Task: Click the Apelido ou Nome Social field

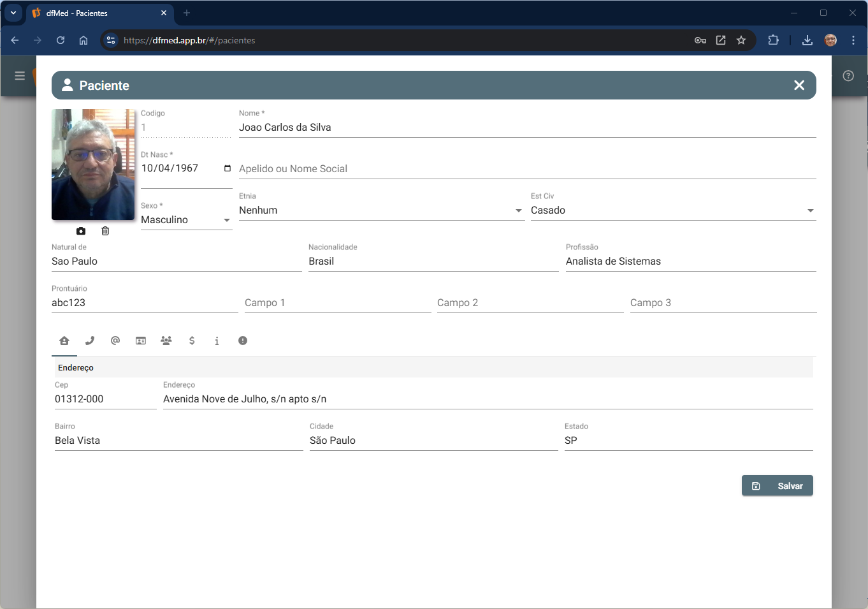Action: point(528,169)
